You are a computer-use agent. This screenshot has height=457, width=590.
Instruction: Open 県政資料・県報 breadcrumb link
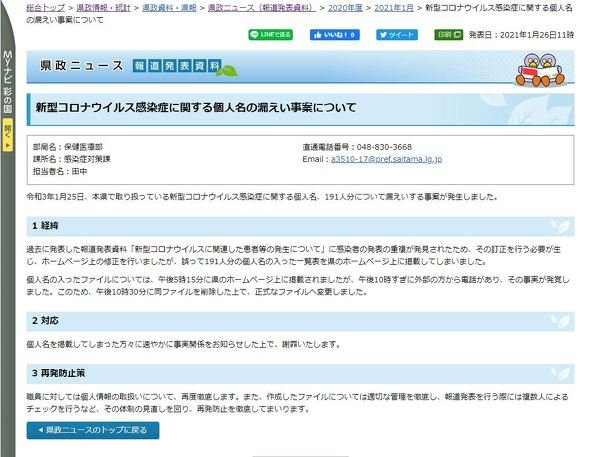[169, 8]
